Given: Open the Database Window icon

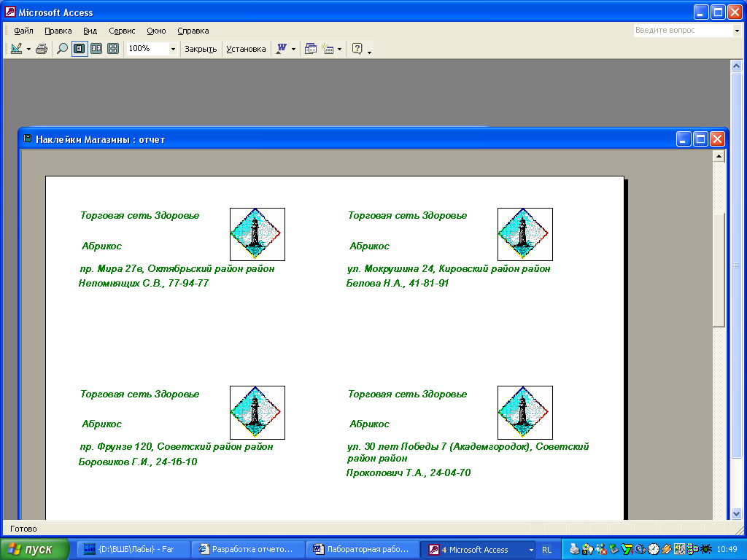Looking at the screenshot, I should pos(311,49).
